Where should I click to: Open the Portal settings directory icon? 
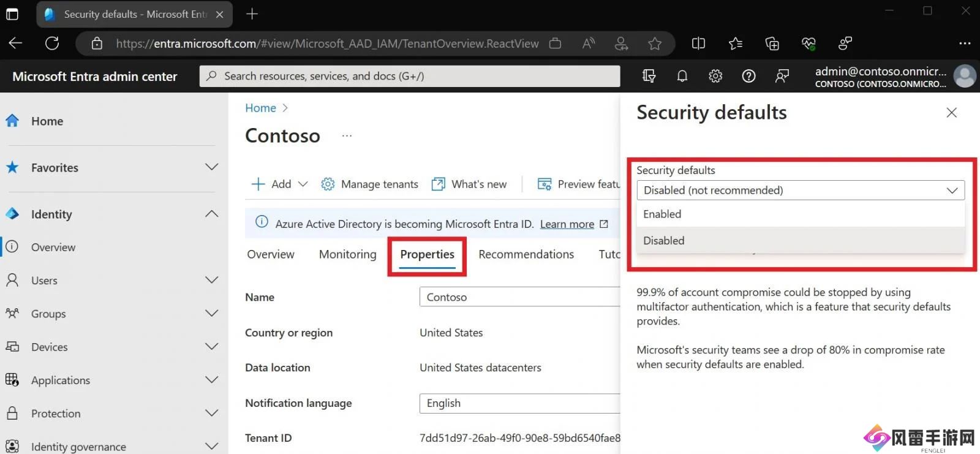(649, 76)
